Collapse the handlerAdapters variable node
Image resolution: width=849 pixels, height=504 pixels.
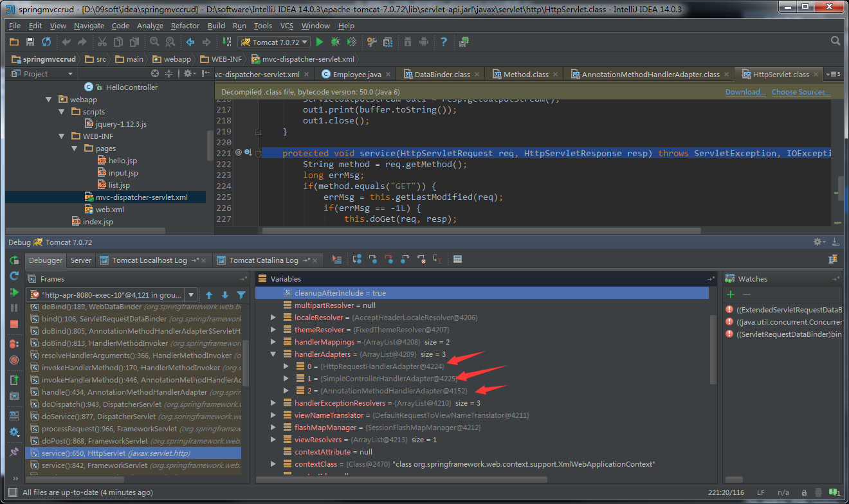click(x=273, y=354)
